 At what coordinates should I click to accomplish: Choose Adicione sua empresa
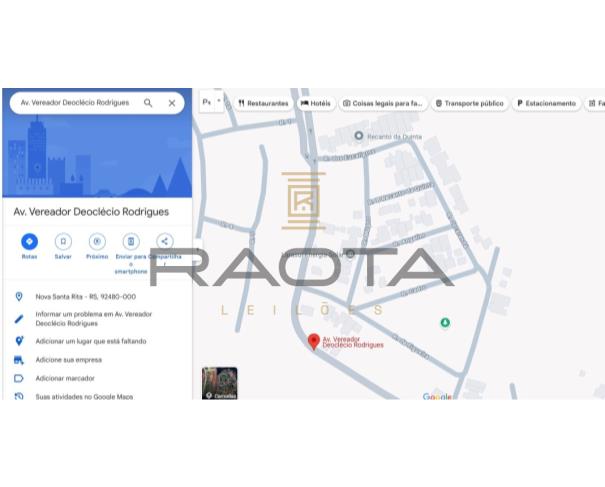click(x=69, y=360)
